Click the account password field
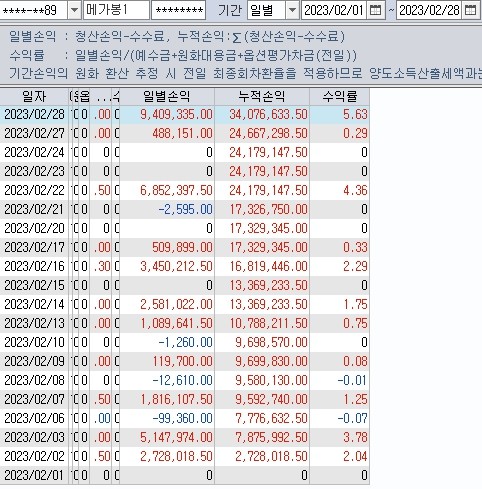This screenshot has width=482, height=489. click(179, 10)
